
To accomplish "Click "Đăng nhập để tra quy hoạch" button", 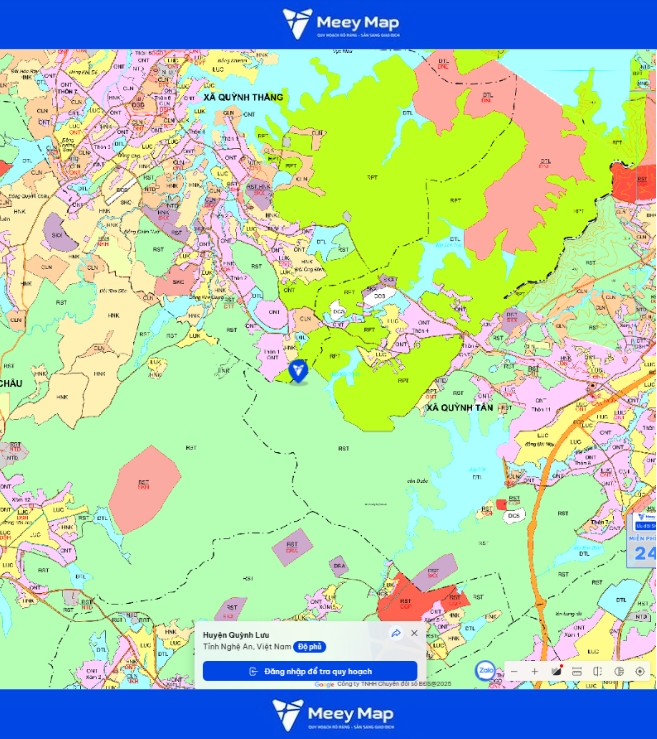I will click(310, 671).
